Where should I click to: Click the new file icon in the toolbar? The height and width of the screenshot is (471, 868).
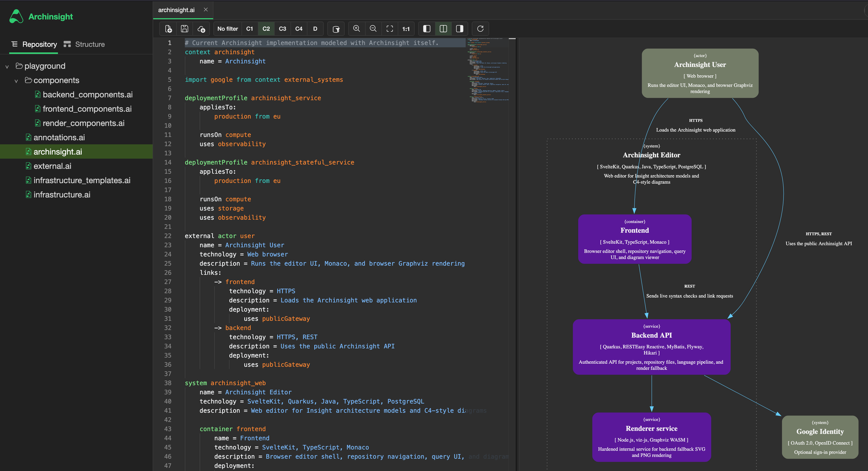168,29
